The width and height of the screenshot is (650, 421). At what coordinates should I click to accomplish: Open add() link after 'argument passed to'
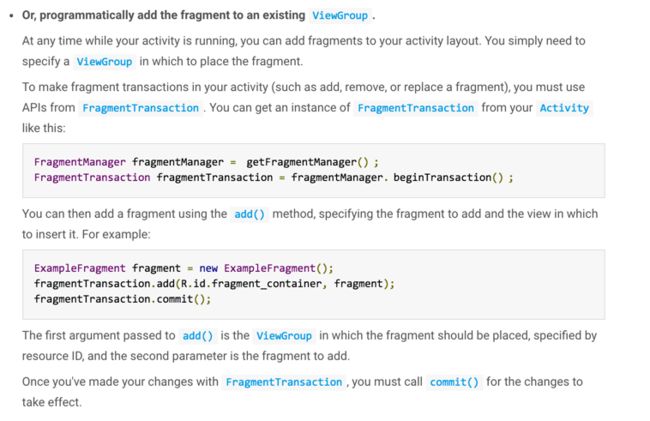click(198, 336)
